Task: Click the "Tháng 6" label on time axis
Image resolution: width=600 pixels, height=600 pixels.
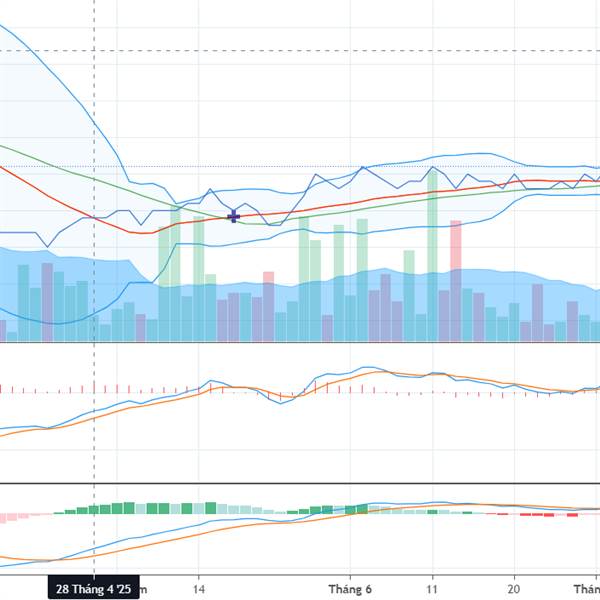Action: pyautogui.click(x=350, y=589)
